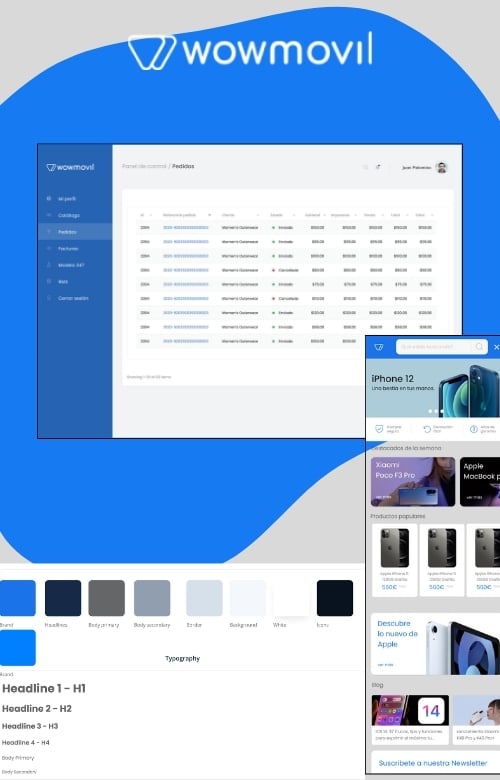
Task: Open the Descubre lo nuevo de Apple banner
Action: [x=435, y=644]
